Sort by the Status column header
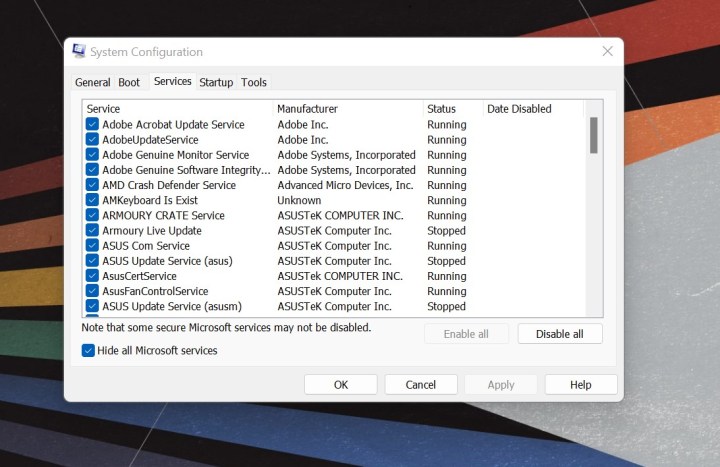 [x=453, y=109]
